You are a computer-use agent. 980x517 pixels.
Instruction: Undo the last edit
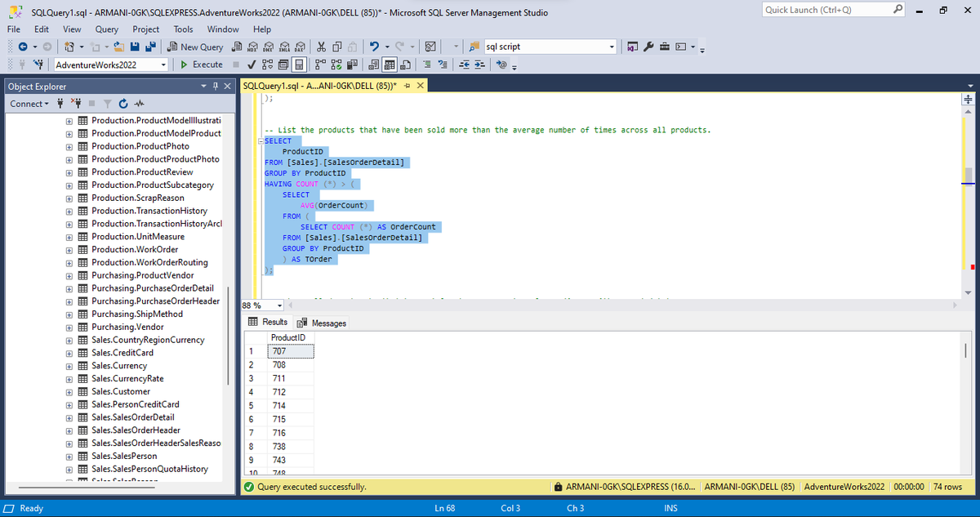pos(374,47)
